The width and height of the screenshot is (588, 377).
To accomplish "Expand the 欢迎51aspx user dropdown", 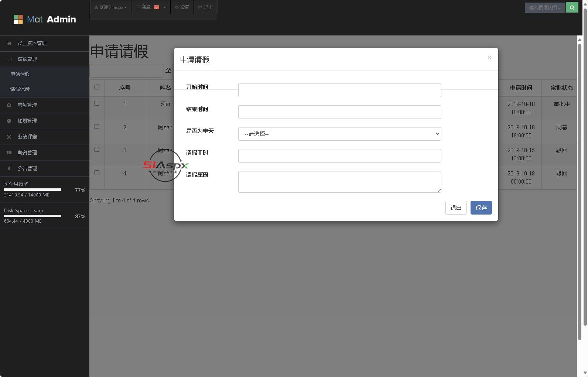I will tap(111, 7).
